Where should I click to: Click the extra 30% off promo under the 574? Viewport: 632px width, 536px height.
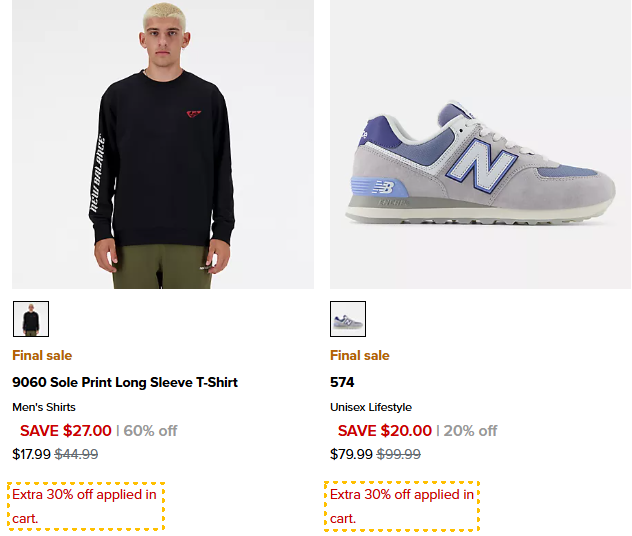coord(402,506)
